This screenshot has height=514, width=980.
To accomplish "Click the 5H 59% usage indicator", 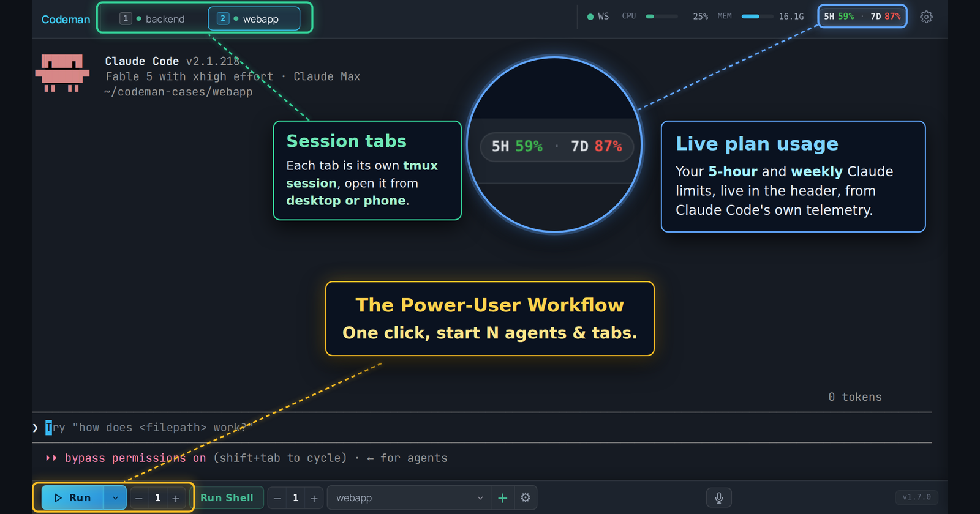I will 839,17.
